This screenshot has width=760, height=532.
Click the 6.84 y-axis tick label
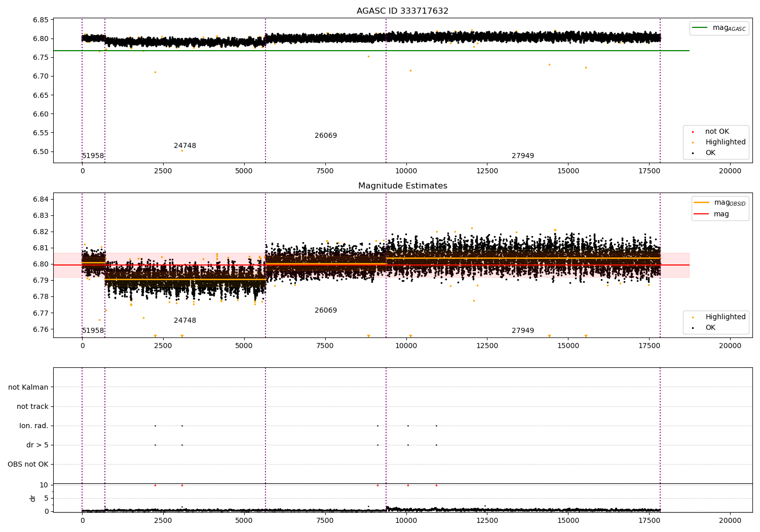pos(41,200)
